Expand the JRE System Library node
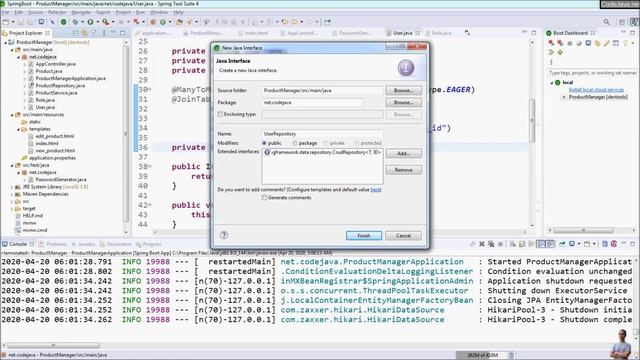This screenshot has width=640, height=360. click(12, 187)
